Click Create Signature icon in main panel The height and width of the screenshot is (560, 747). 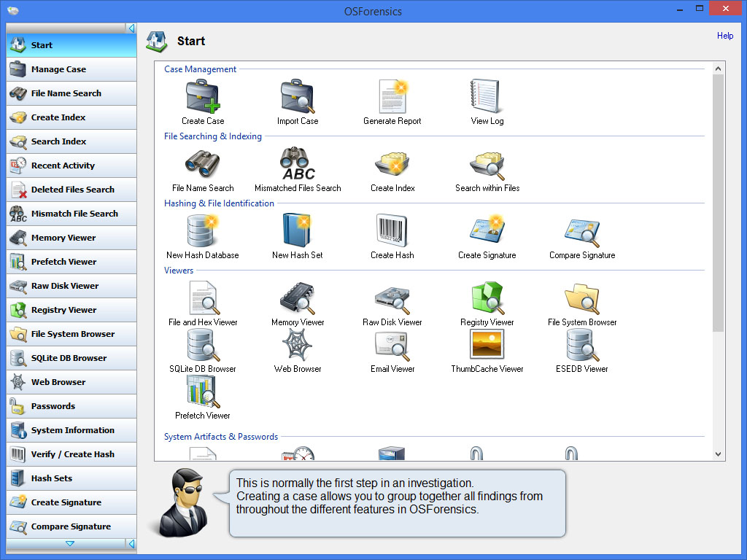tap(487, 230)
